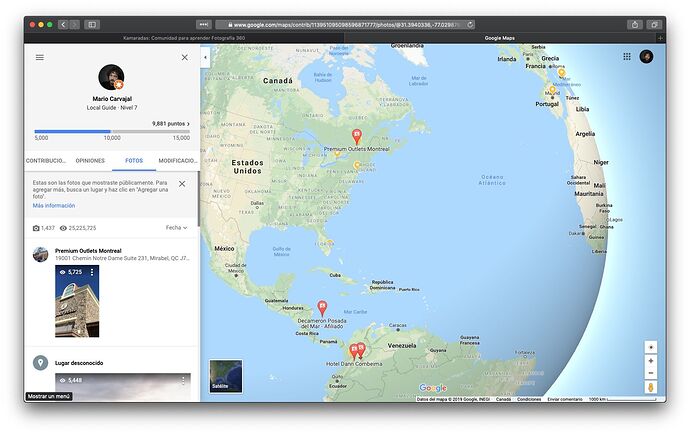Viewport: 690px width, 434px height.
Task: Open the Safari share button
Action: click(635, 25)
